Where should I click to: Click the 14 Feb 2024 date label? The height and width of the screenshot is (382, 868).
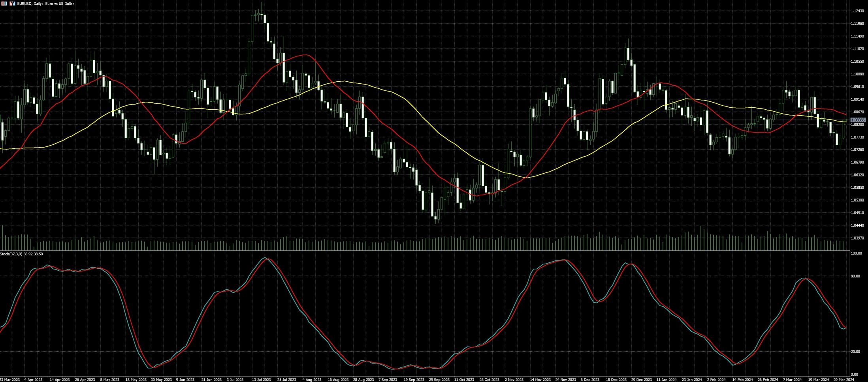[x=742, y=380]
